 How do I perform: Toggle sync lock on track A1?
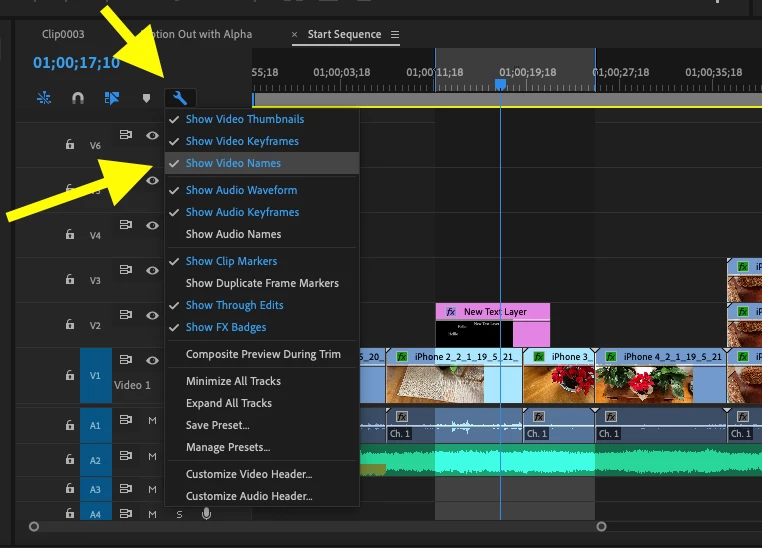[x=126, y=419]
